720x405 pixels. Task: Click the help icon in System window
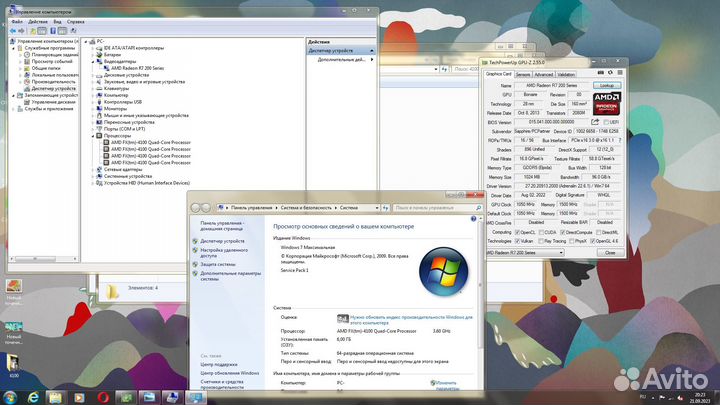click(473, 219)
